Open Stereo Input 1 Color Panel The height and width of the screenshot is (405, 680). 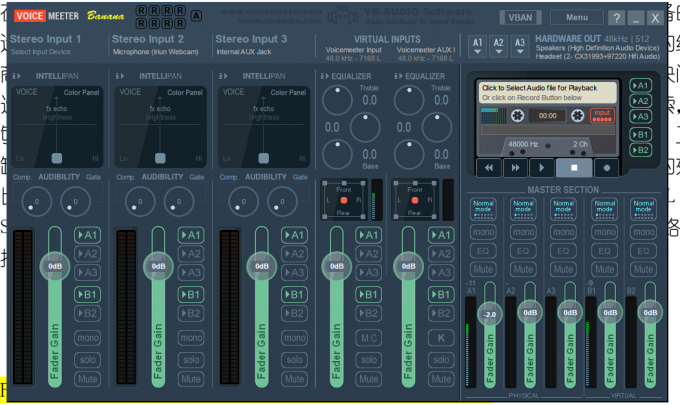(82, 92)
